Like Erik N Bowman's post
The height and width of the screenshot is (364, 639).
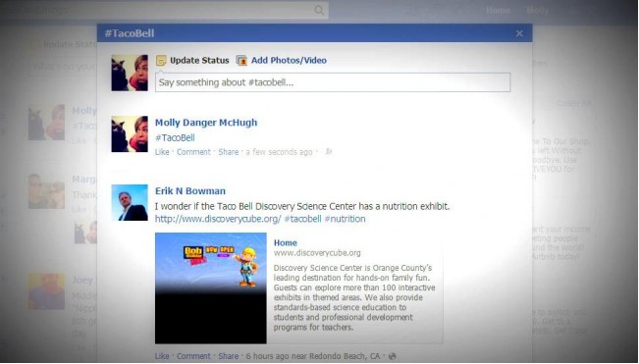tap(162, 356)
